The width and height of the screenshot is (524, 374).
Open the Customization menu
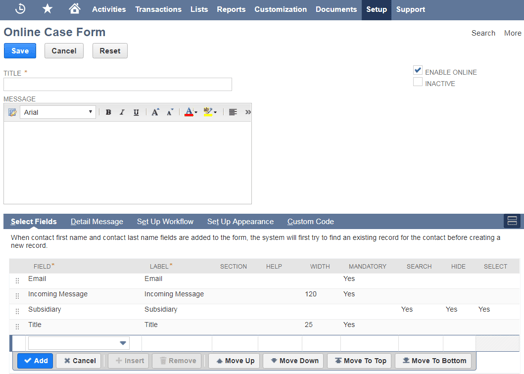[280, 9]
